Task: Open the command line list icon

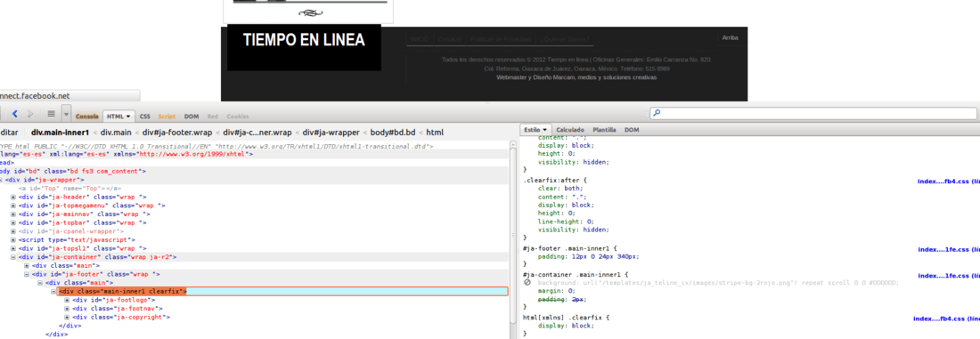Action: point(52,114)
